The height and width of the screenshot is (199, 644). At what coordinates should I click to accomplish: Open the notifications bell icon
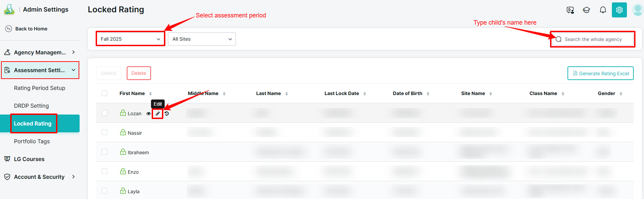coord(603,10)
